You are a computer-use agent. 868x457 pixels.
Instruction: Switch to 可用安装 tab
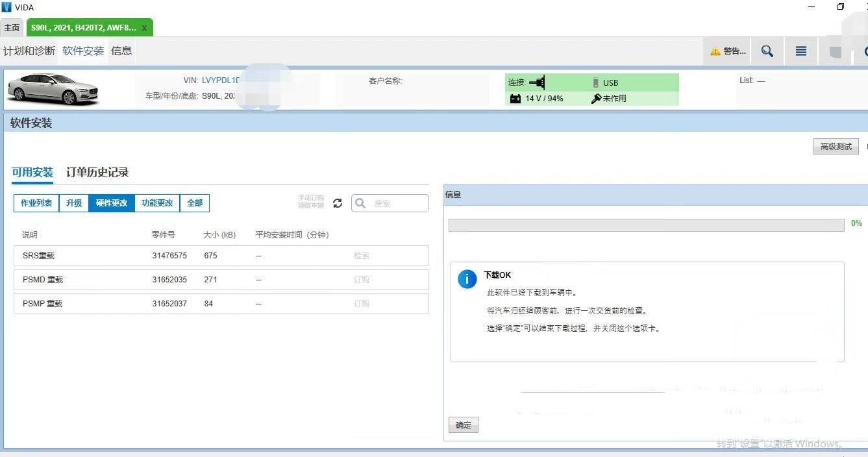pos(32,173)
